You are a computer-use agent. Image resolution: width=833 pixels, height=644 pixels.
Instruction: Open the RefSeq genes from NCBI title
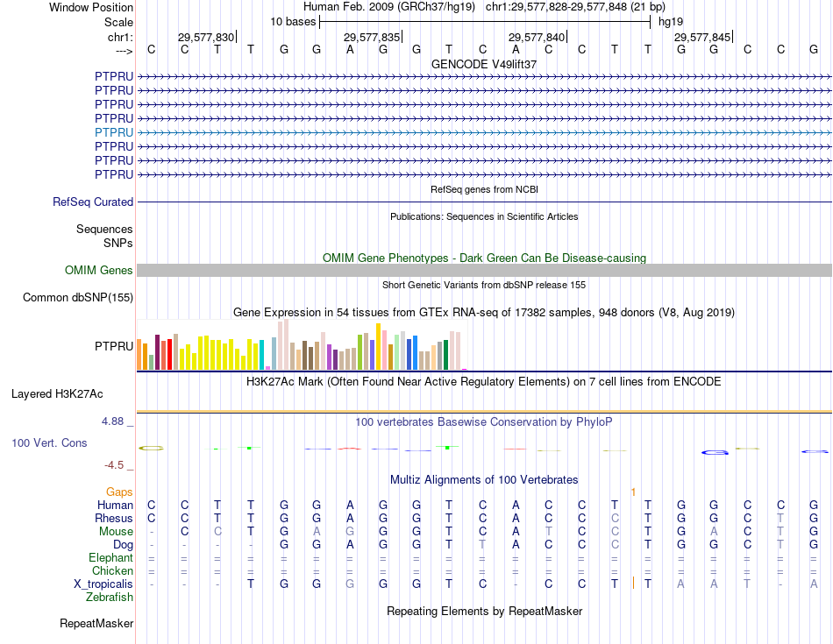click(x=484, y=189)
